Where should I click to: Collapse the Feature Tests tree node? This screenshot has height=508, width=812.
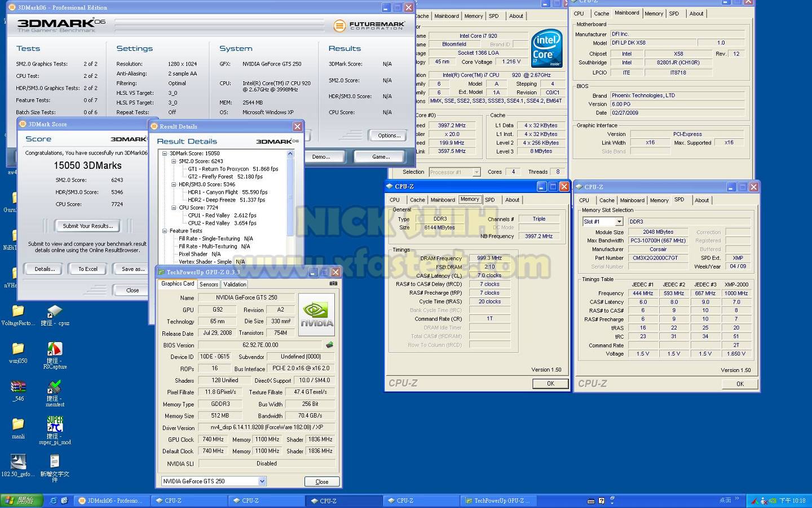click(x=165, y=231)
